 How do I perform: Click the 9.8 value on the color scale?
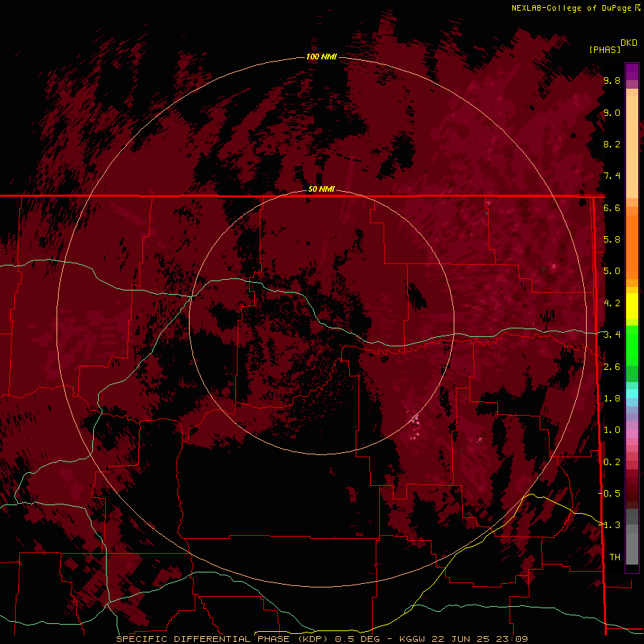click(x=612, y=80)
